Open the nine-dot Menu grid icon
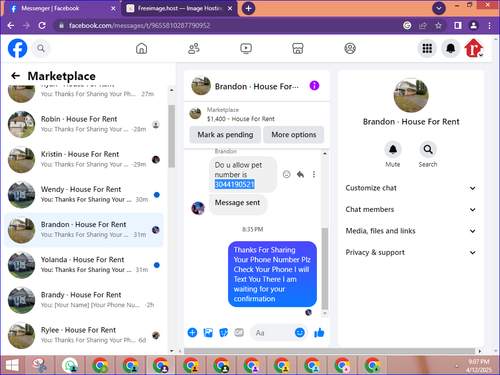The height and width of the screenshot is (375, 500). (427, 49)
